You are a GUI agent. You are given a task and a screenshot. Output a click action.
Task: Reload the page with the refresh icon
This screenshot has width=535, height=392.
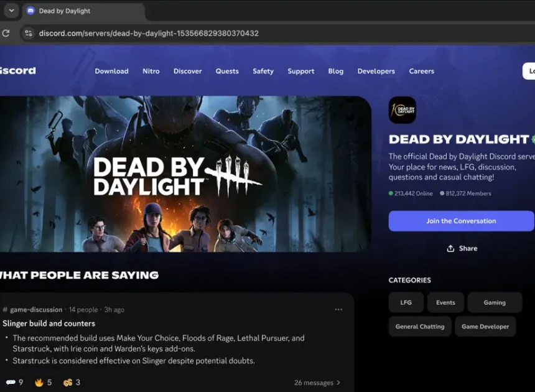6,33
